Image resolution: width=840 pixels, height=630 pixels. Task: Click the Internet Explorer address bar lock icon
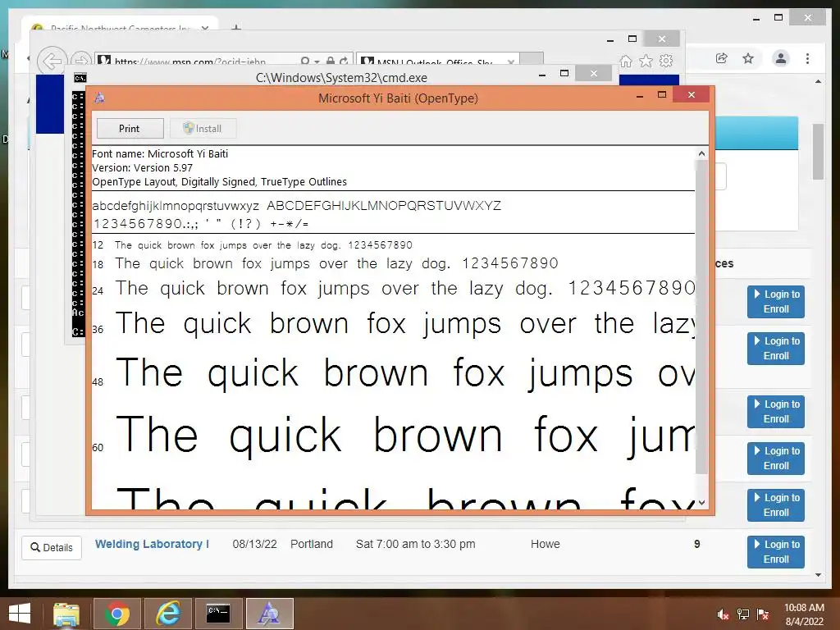(331, 62)
